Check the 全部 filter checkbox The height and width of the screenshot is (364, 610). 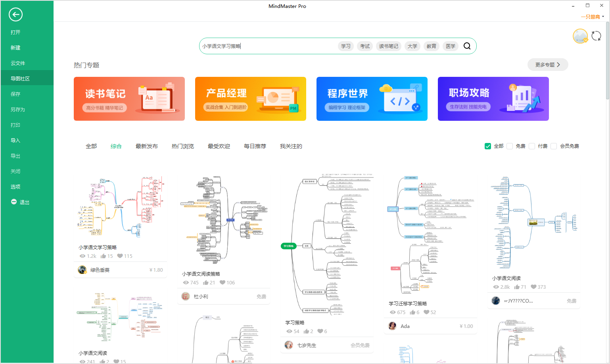pos(488,146)
